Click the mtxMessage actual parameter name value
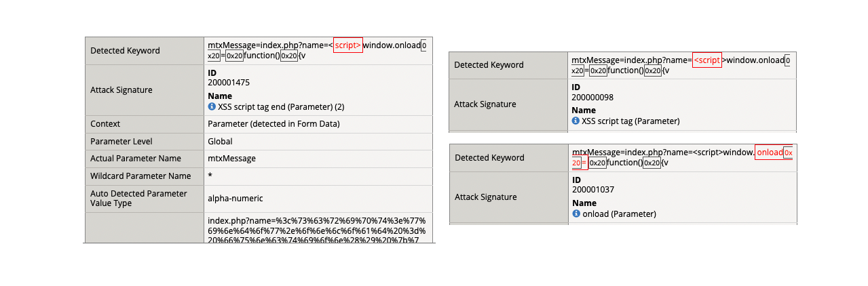This screenshot has width=868, height=286. [231, 159]
